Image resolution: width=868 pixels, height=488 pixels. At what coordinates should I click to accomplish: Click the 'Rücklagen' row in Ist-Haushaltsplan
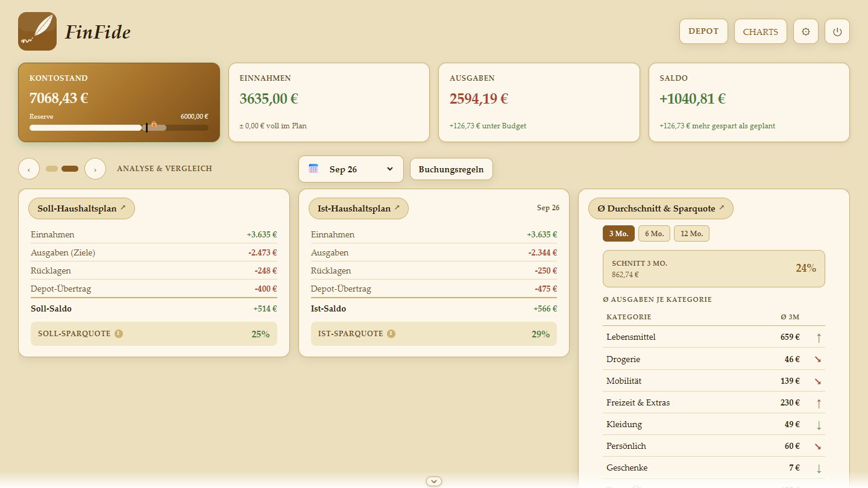pos(434,271)
